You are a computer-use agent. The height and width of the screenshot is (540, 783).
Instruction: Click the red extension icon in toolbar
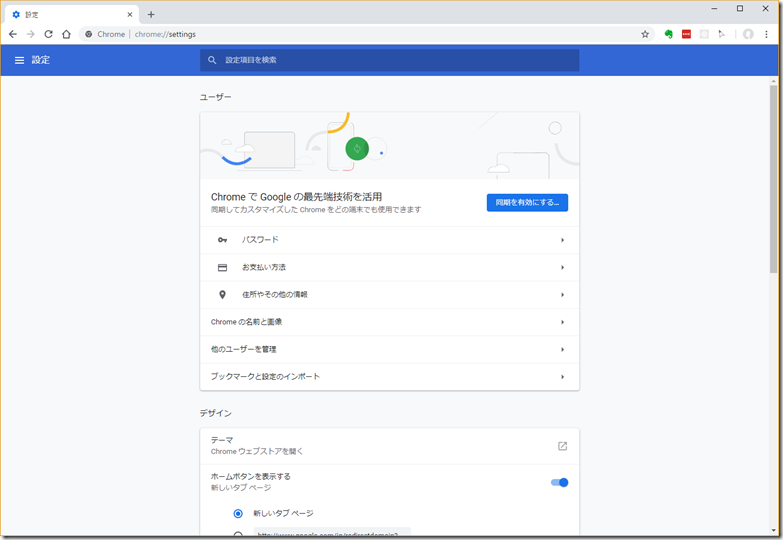686,34
